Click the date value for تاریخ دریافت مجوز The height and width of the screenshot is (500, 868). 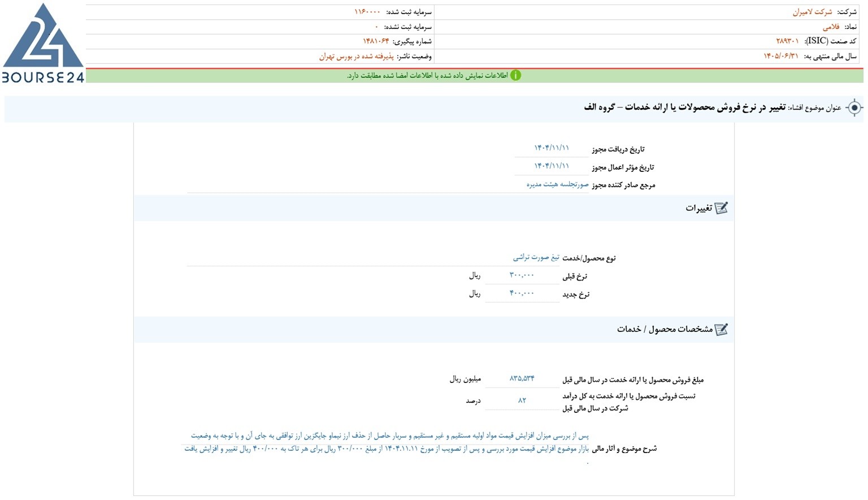552,148
